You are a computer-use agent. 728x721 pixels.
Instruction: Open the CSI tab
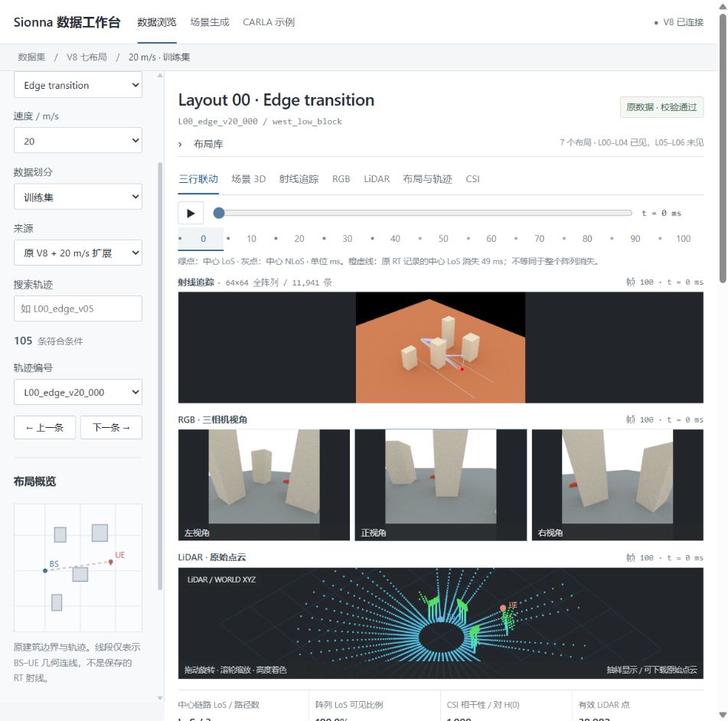[x=472, y=179]
